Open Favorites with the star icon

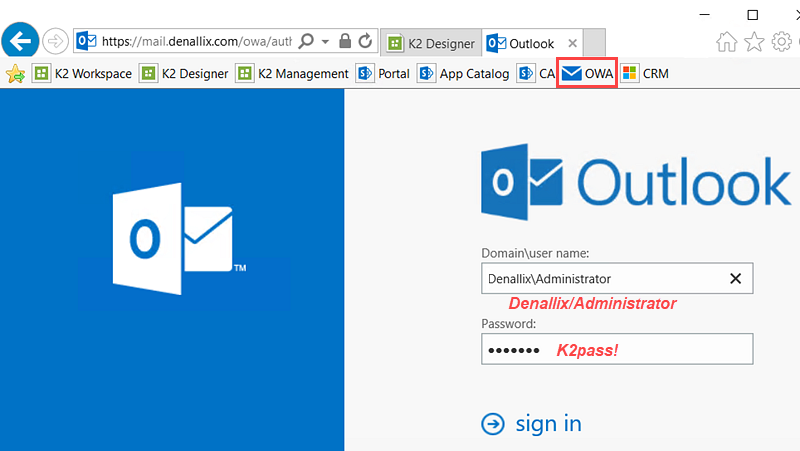[754, 42]
